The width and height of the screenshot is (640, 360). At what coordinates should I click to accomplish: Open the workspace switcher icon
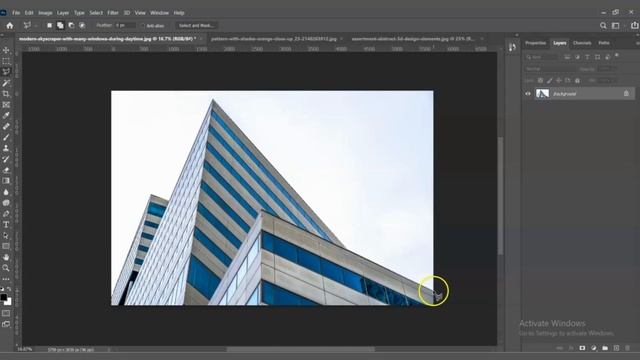[616, 25]
